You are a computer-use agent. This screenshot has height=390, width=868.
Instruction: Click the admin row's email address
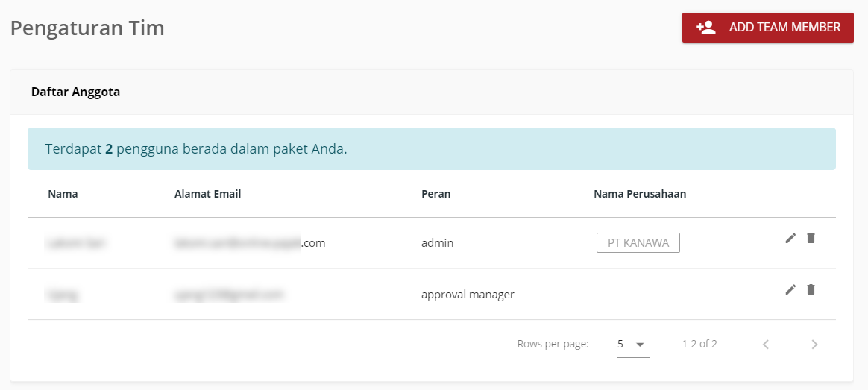coord(249,243)
